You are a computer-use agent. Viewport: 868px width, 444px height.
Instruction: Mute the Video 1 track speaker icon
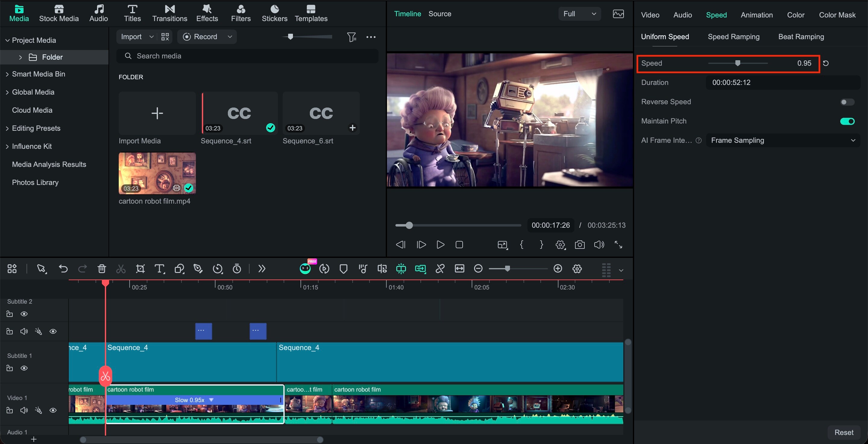coord(24,410)
